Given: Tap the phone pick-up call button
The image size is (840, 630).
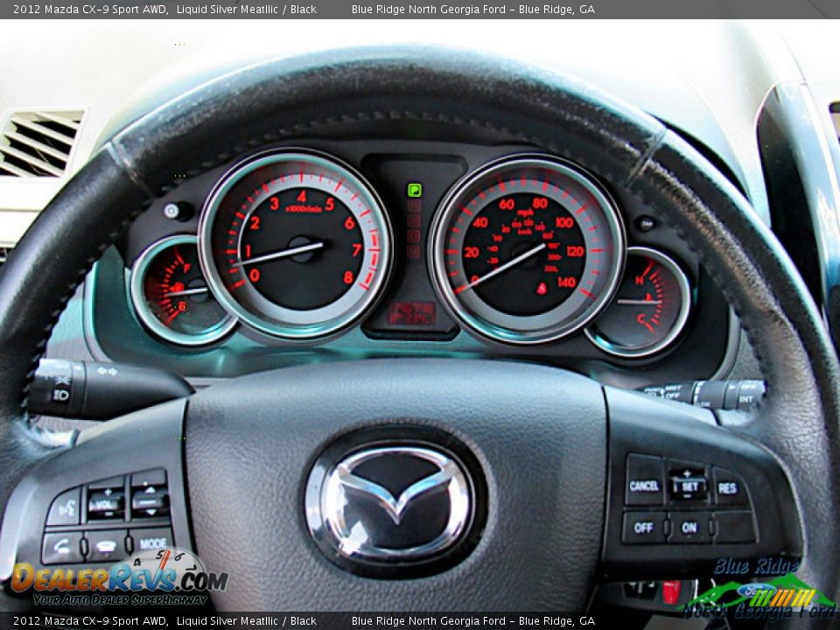Looking at the screenshot, I should (x=62, y=547).
